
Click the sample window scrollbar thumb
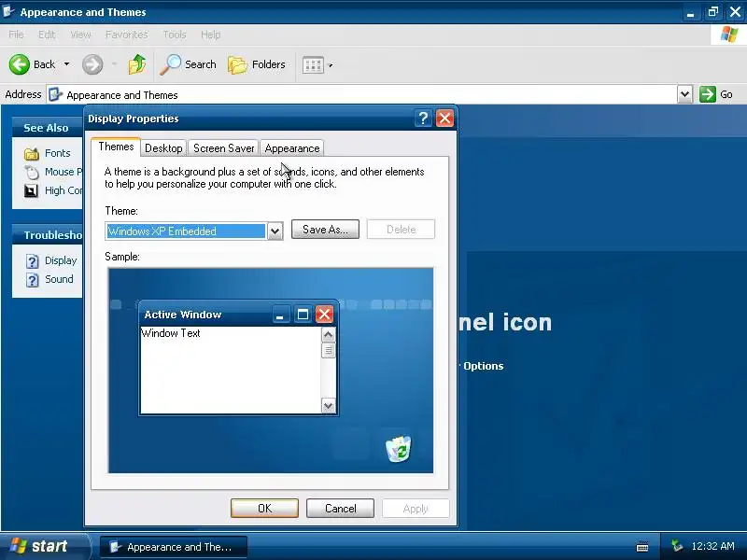(329, 351)
